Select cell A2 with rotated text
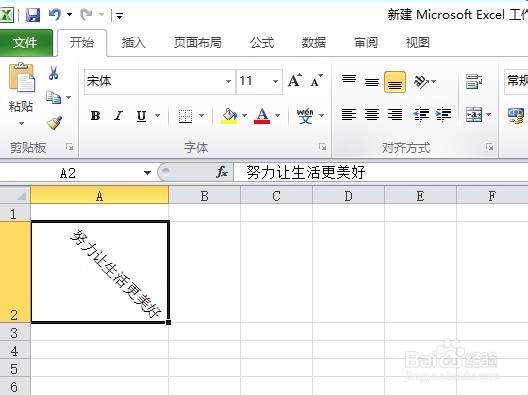 [x=100, y=272]
